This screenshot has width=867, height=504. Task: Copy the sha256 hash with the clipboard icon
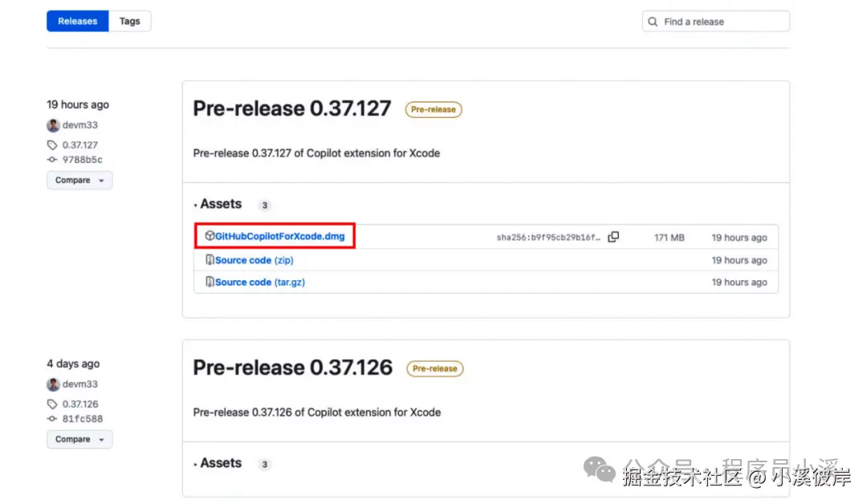(x=613, y=237)
